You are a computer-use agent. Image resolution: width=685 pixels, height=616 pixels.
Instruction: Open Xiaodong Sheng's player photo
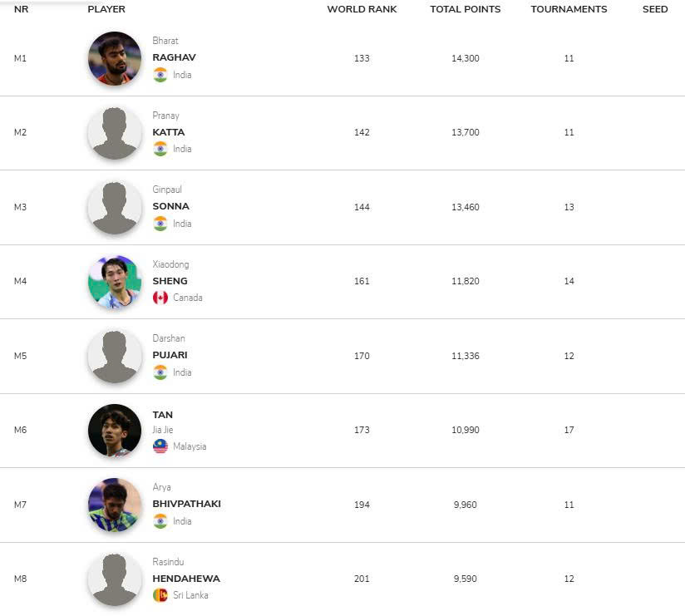click(x=115, y=281)
